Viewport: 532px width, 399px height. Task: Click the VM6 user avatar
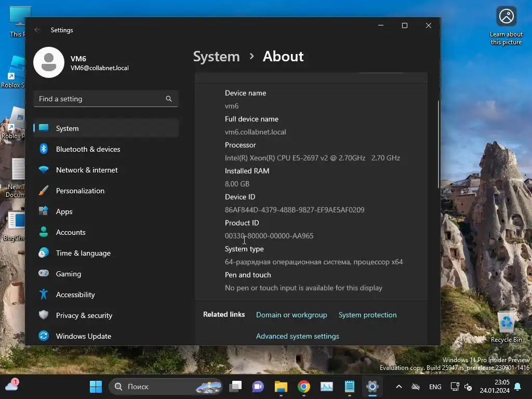tap(49, 62)
